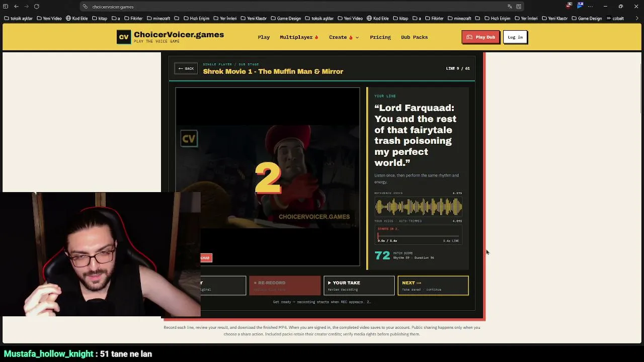This screenshot has width=644, height=362.
Task: Open the 'cobalt' bookmark
Action: 615,19
